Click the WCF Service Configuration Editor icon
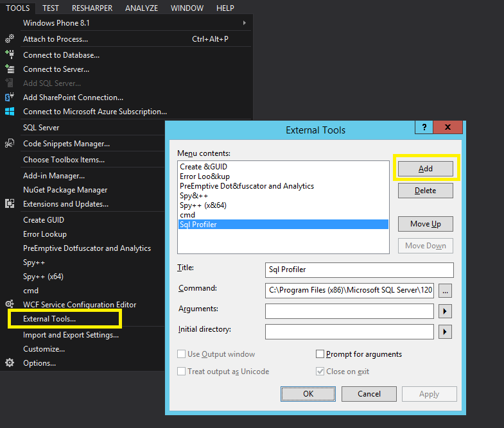Image resolution: width=504 pixels, height=428 pixels. 10,304
